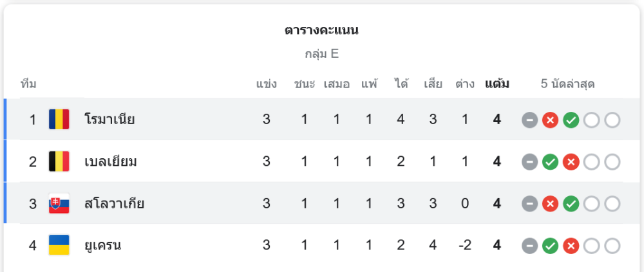Click the Slovakia flag icon
644x272 pixels.
(x=59, y=204)
